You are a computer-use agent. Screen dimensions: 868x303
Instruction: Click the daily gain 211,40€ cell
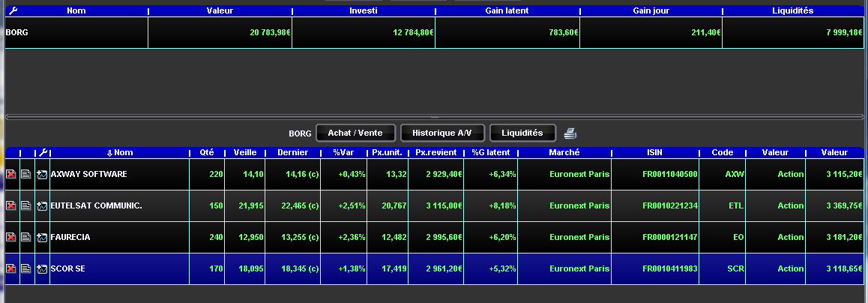(x=651, y=33)
